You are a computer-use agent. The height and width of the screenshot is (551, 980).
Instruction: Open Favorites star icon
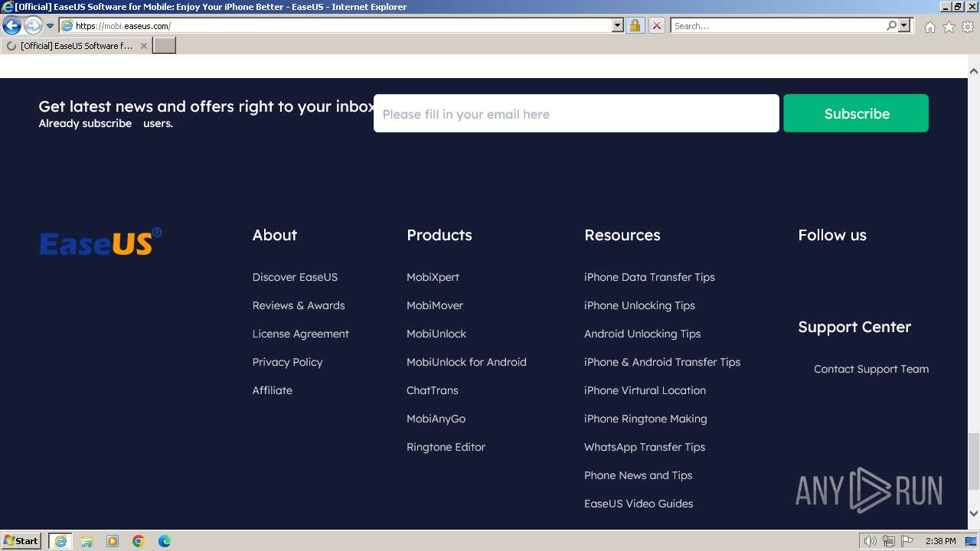949,27
